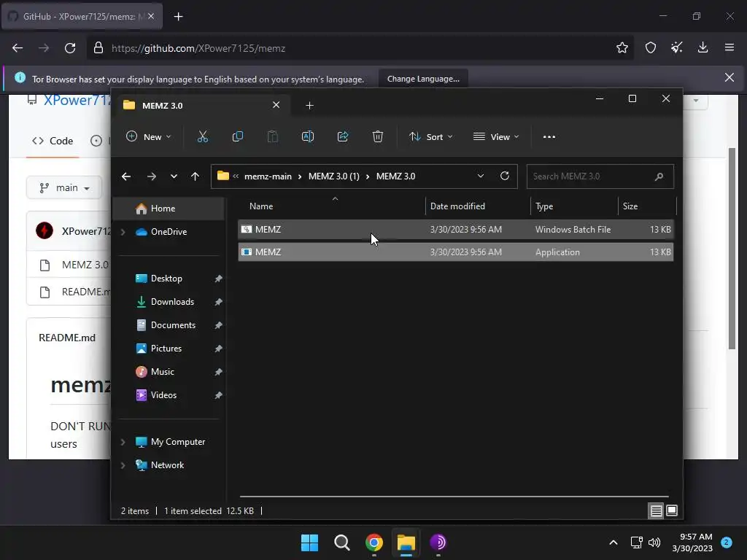Screen dimensions: 747x560
Task: Close the MEMZ 3.0 Explorer tab
Action: click(x=276, y=105)
